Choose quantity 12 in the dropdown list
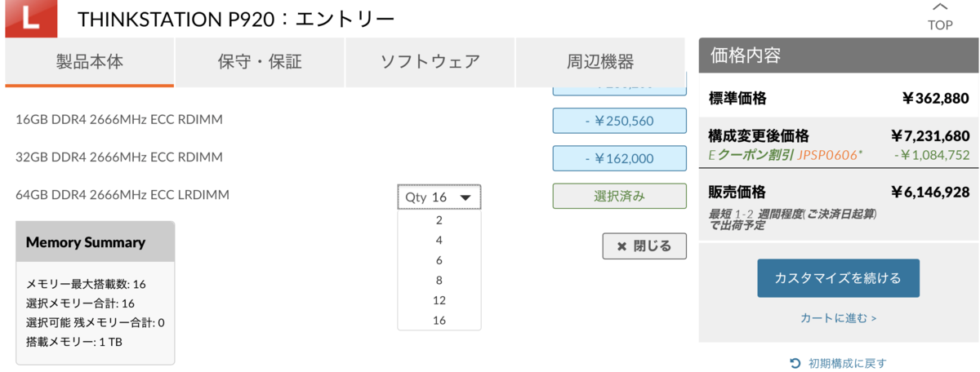 click(439, 300)
